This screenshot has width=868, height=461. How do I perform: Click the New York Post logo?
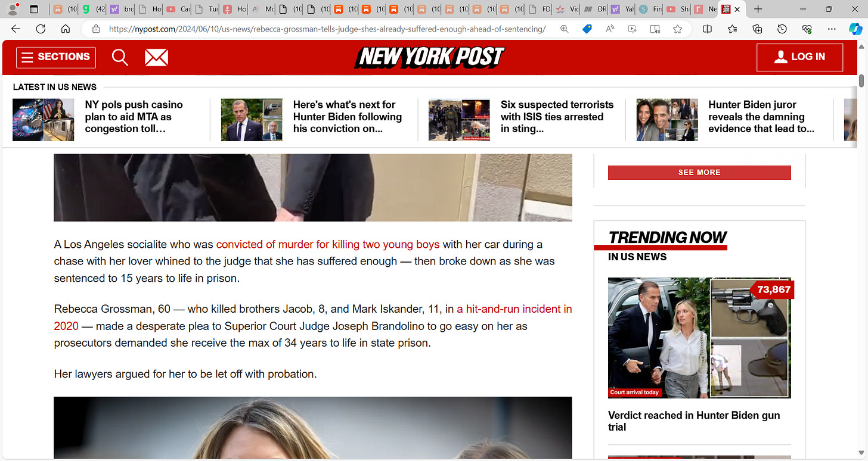pos(430,57)
